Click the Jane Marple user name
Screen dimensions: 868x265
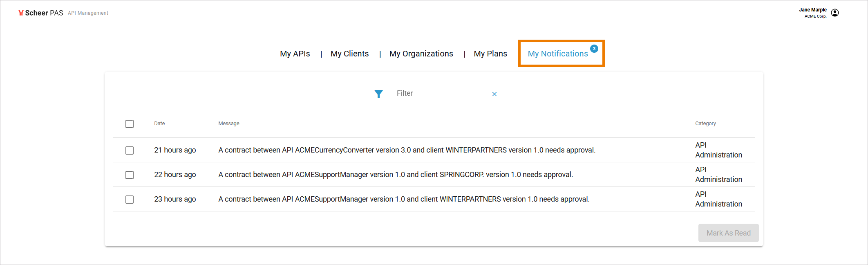[812, 10]
